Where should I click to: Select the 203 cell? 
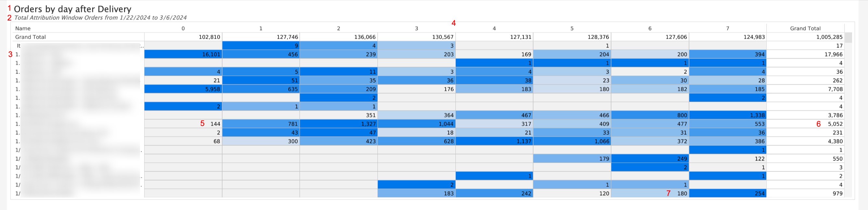416,54
